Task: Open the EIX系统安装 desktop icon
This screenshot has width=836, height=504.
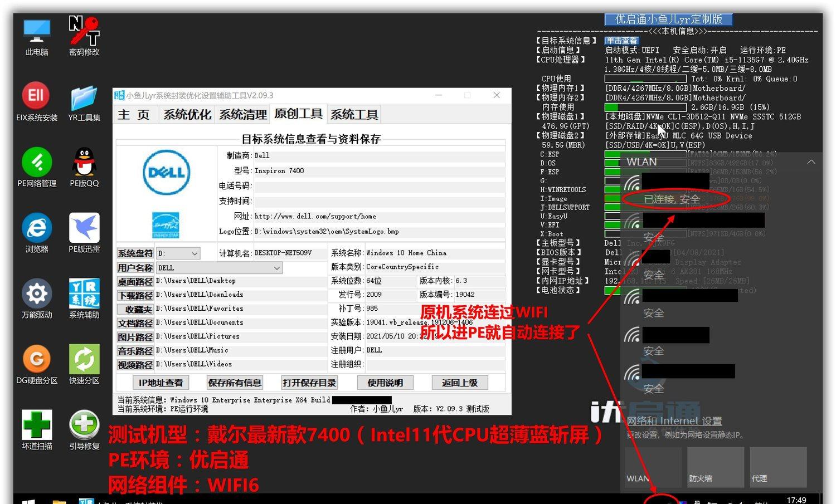Action: pyautogui.click(x=37, y=102)
